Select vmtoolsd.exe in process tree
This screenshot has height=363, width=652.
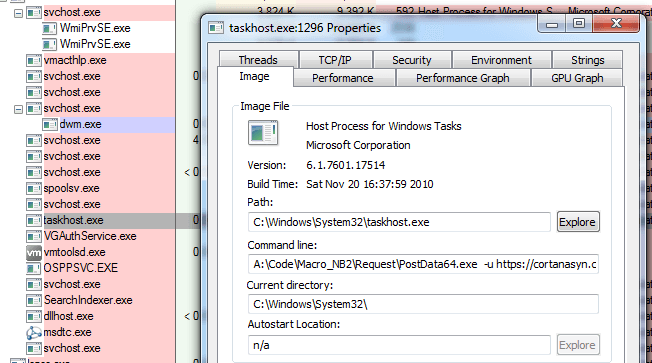74,252
